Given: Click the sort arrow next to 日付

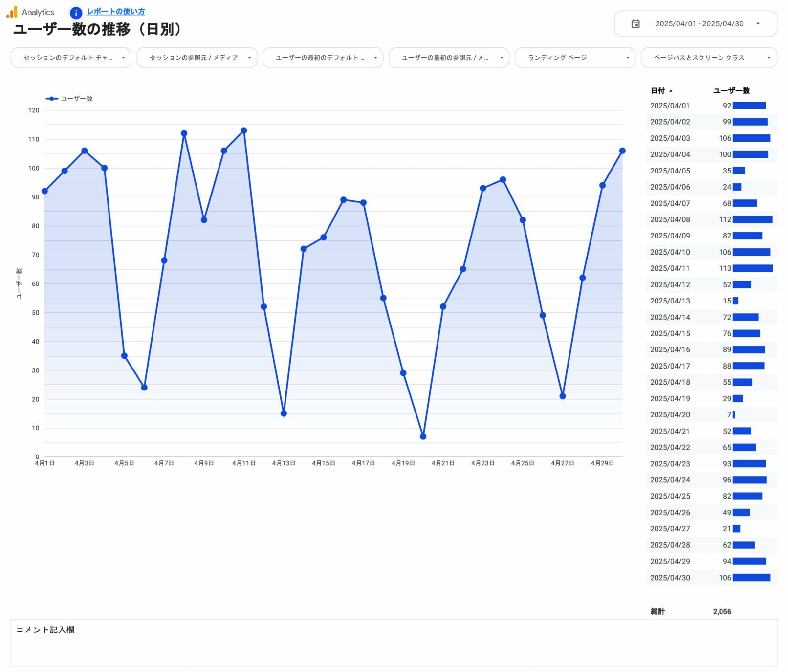Looking at the screenshot, I should pyautogui.click(x=671, y=91).
